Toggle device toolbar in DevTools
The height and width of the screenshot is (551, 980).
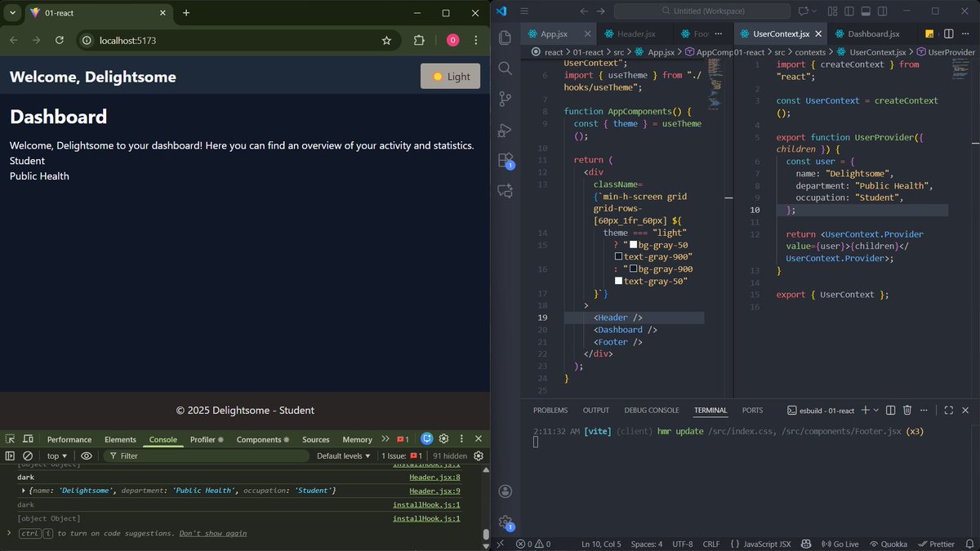tap(28, 439)
